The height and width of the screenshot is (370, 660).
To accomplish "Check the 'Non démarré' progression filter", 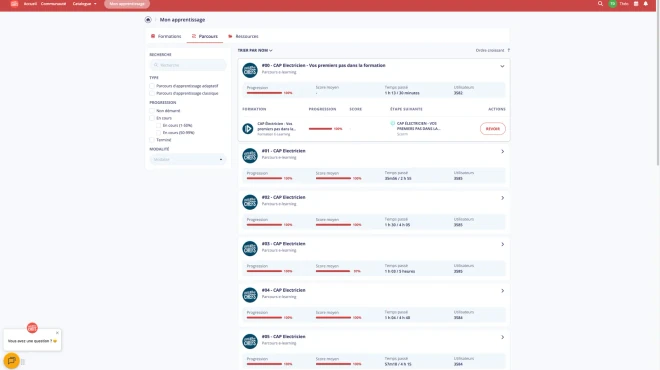I will [152, 111].
